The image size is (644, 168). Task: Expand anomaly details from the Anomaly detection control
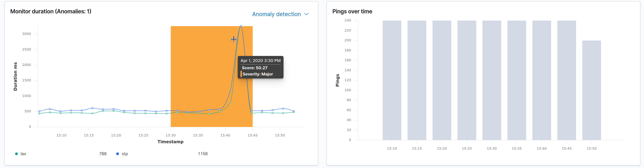280,14
